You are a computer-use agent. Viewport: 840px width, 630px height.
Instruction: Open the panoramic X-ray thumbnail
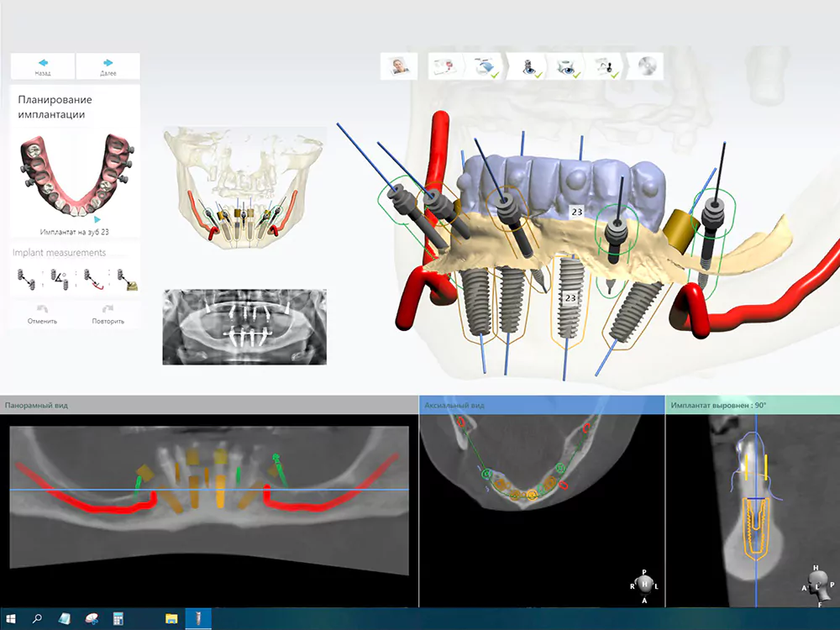[x=244, y=328]
